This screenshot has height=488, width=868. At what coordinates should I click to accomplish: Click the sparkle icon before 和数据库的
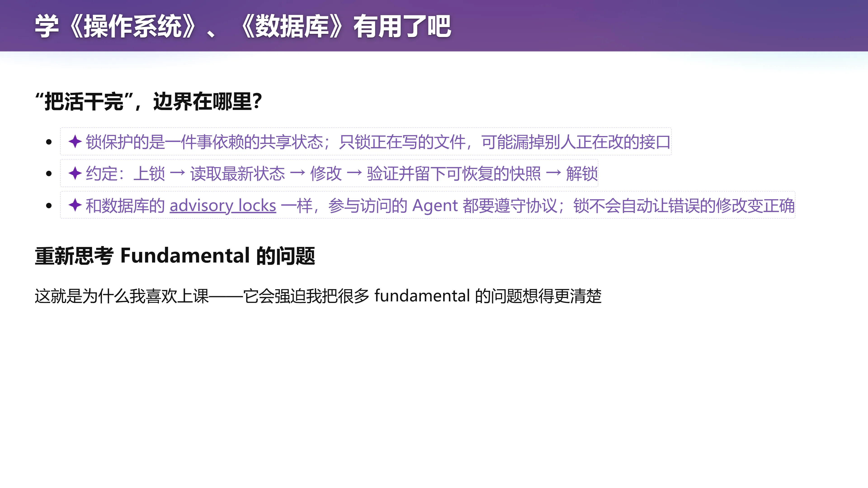(x=75, y=205)
